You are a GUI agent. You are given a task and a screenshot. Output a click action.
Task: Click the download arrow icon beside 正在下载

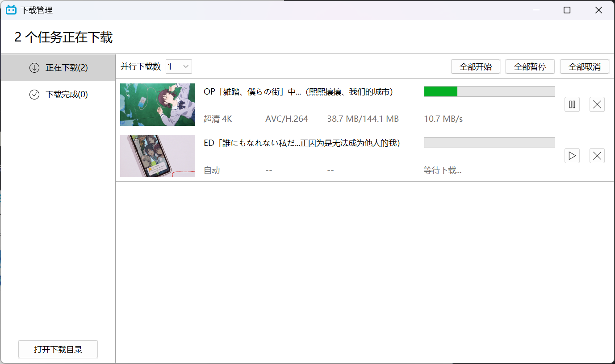click(x=34, y=68)
